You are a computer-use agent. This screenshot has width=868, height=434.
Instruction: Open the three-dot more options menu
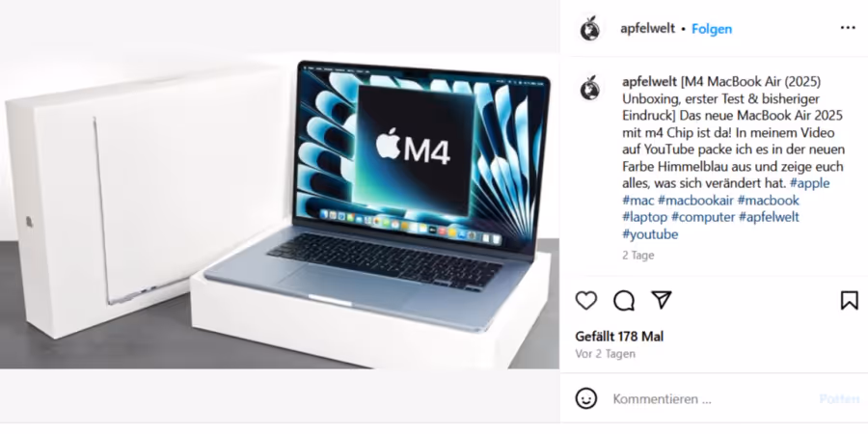pos(848,28)
